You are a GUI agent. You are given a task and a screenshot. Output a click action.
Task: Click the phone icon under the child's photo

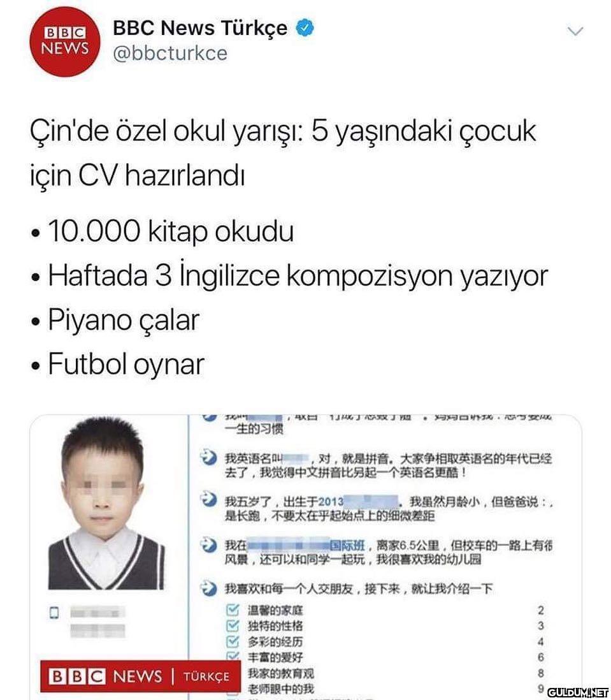coord(54,613)
